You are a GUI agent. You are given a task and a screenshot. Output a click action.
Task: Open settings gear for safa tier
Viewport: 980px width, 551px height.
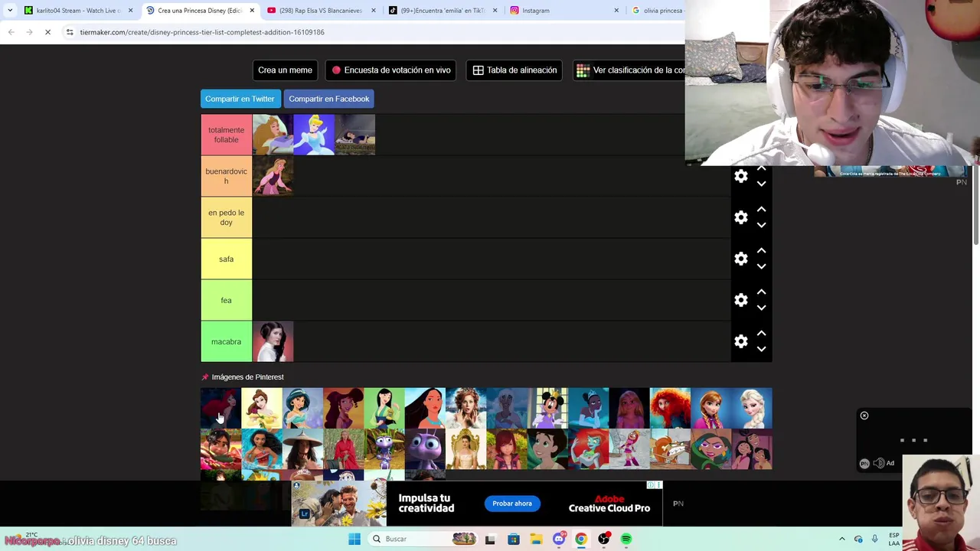tap(740, 259)
